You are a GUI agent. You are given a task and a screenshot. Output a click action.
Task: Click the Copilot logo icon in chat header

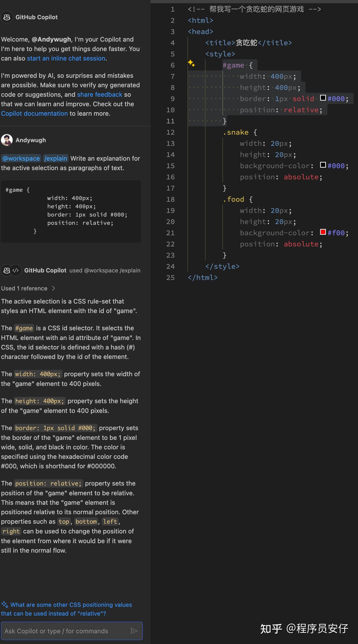(7, 17)
